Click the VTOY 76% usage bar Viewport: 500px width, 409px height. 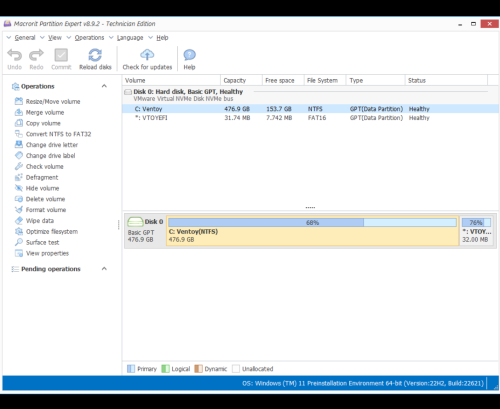[476, 222]
